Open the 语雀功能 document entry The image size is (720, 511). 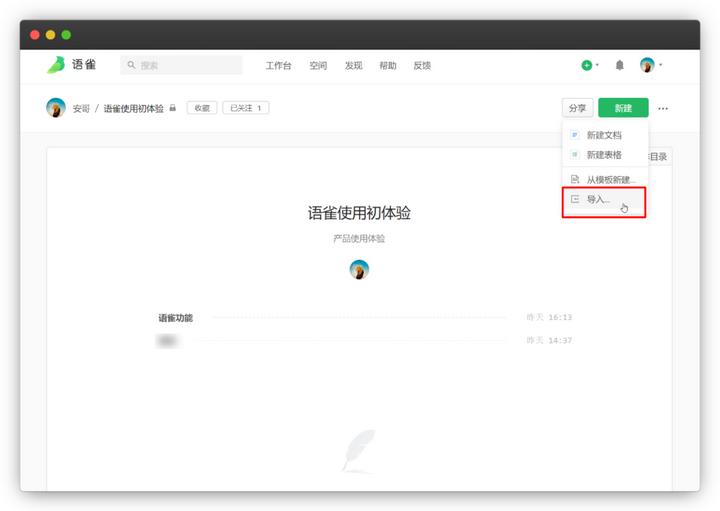pyautogui.click(x=175, y=318)
